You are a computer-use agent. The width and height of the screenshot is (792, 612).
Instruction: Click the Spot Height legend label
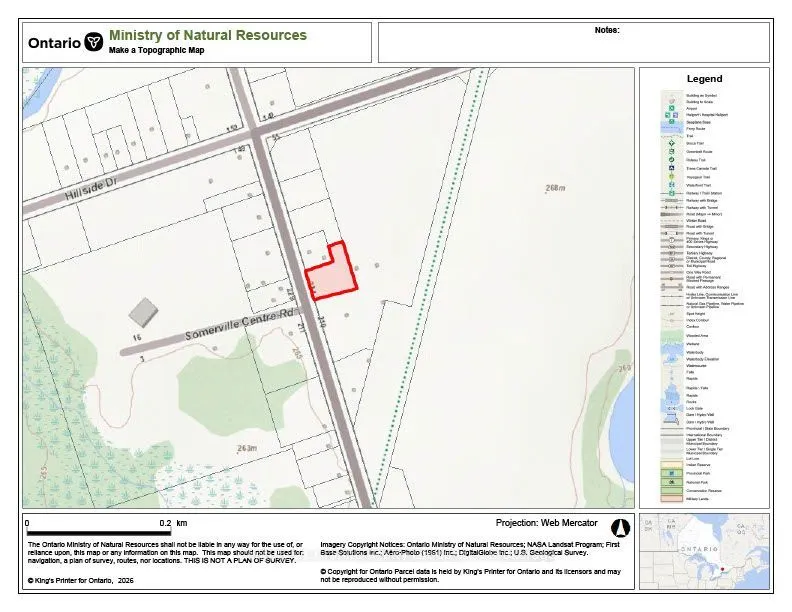(x=696, y=314)
